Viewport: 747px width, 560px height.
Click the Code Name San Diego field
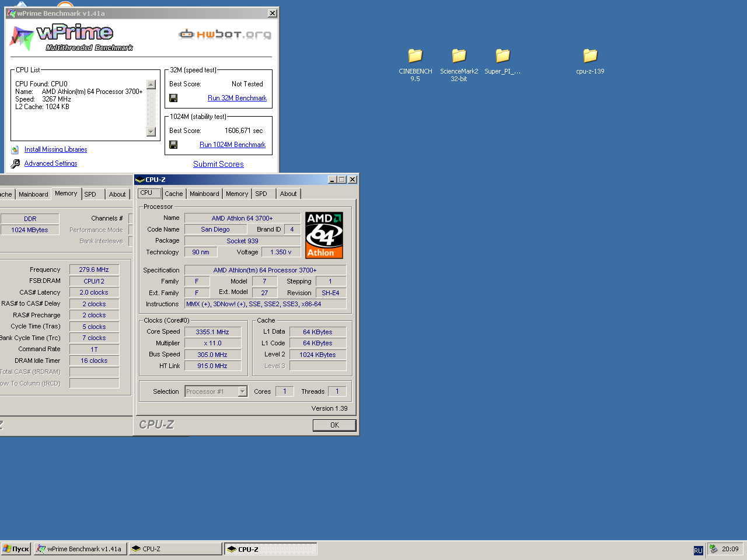215,230
